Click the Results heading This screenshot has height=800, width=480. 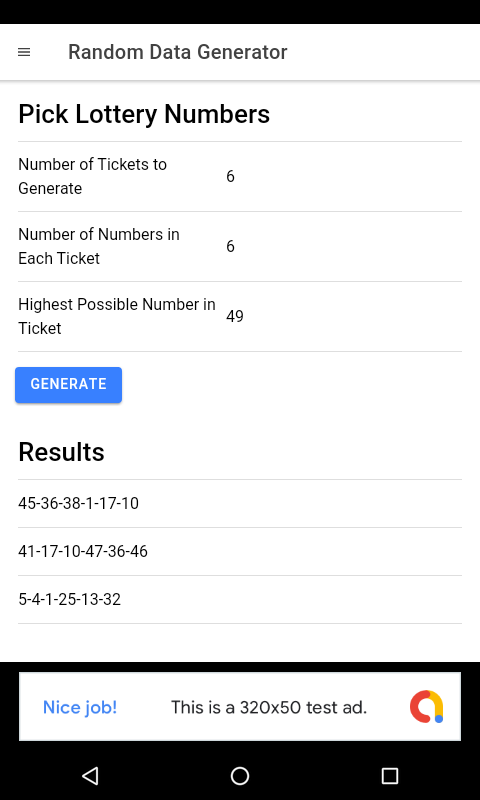click(61, 452)
